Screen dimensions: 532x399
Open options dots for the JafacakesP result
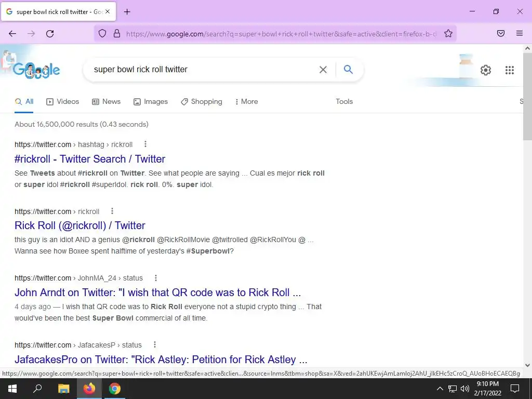155,345
